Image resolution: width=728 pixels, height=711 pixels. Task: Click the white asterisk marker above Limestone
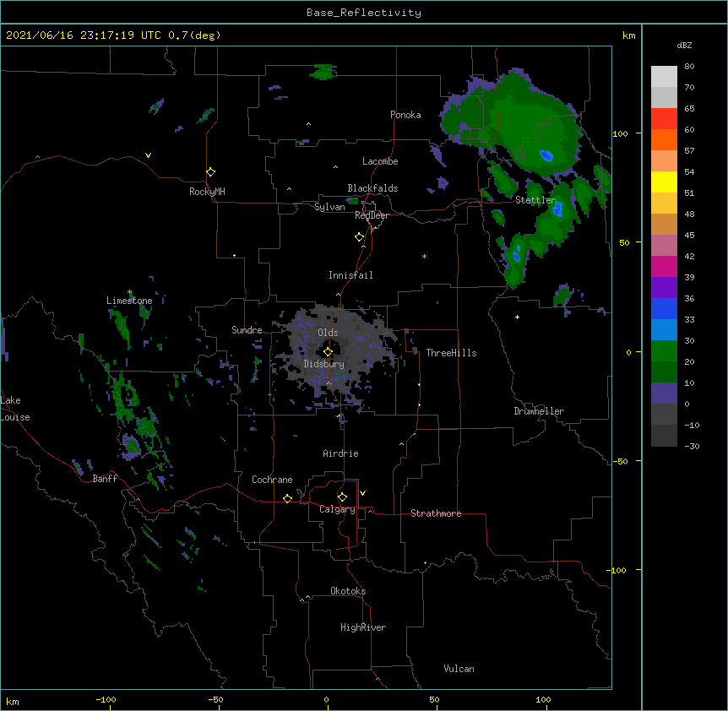130,292
